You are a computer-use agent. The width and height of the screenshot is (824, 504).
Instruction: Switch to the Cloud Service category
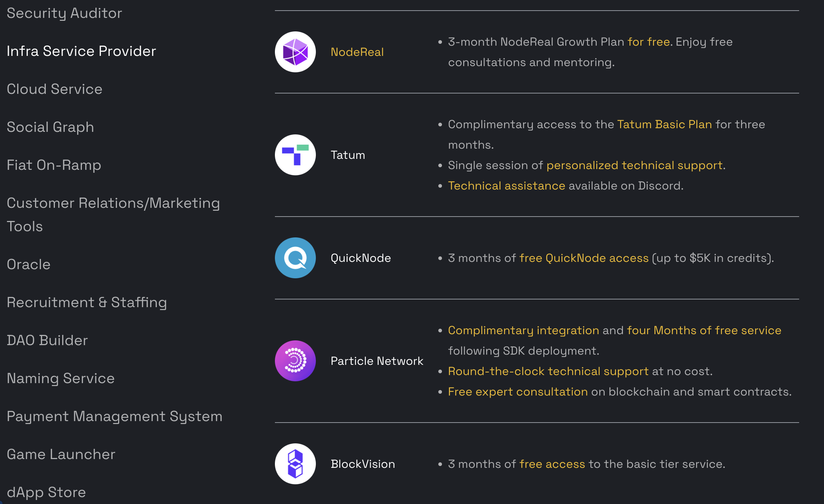54,89
